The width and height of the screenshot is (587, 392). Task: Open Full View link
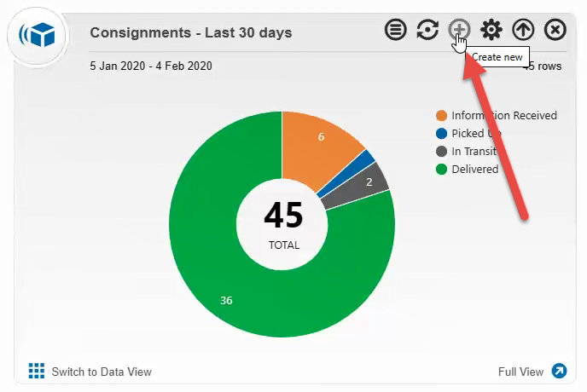click(x=520, y=372)
